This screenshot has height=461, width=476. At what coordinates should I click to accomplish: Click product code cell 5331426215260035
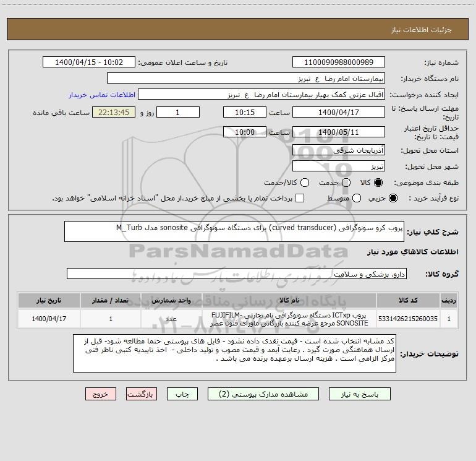(408, 319)
